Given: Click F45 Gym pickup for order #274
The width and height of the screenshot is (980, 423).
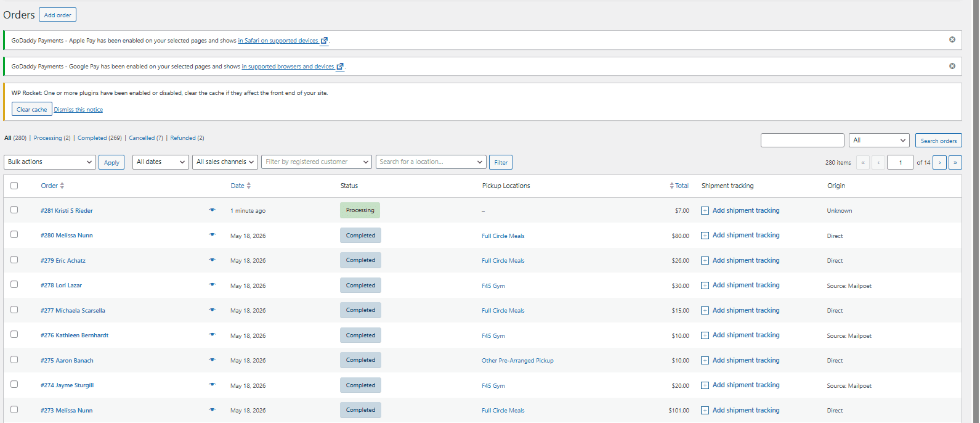Looking at the screenshot, I should coord(493,386).
